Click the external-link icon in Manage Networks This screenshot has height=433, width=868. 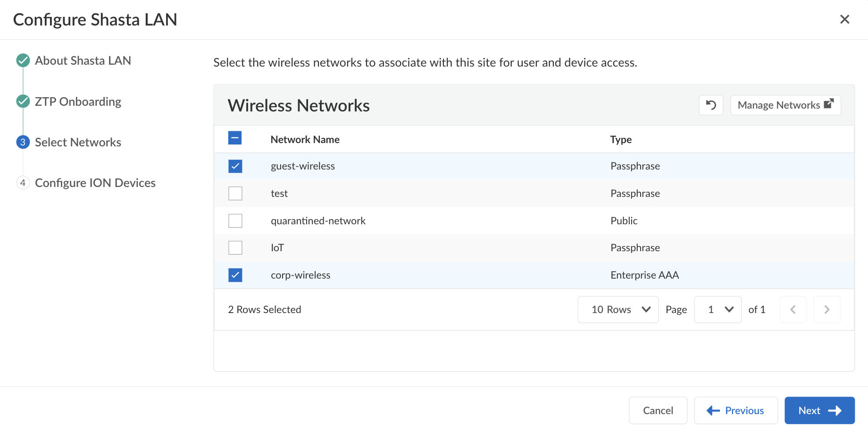point(829,104)
